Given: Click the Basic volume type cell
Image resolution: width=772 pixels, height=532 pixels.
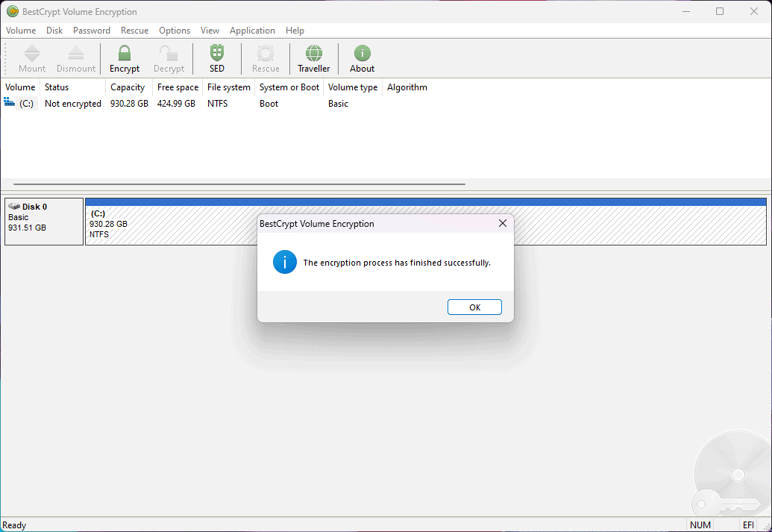Looking at the screenshot, I should click(x=338, y=104).
